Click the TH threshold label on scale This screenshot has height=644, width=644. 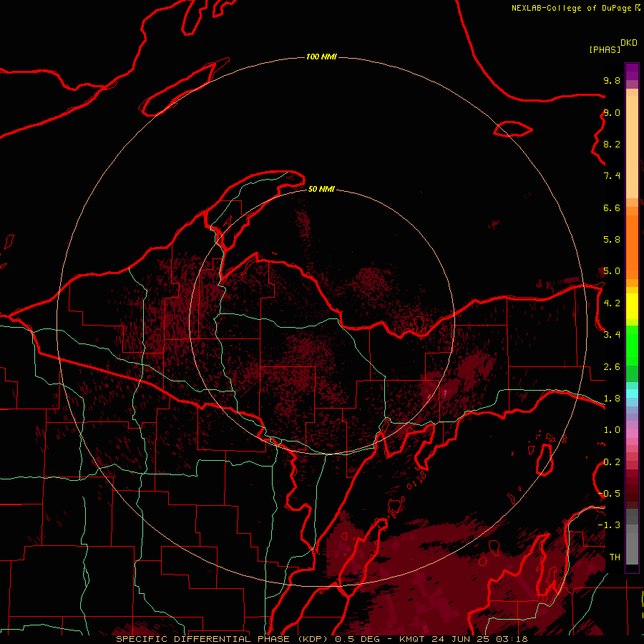615,557
